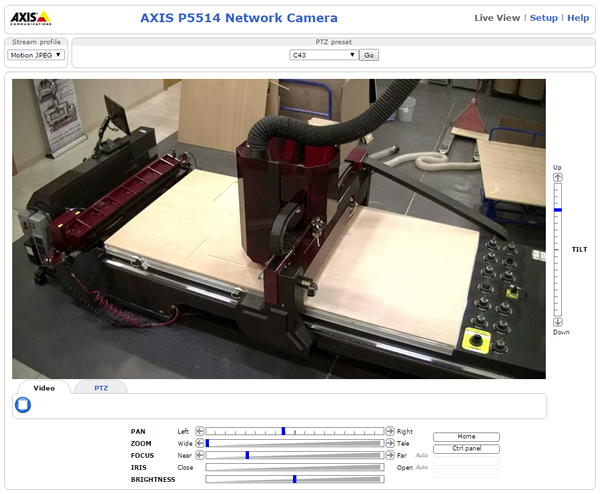Click the Home button

point(466,437)
